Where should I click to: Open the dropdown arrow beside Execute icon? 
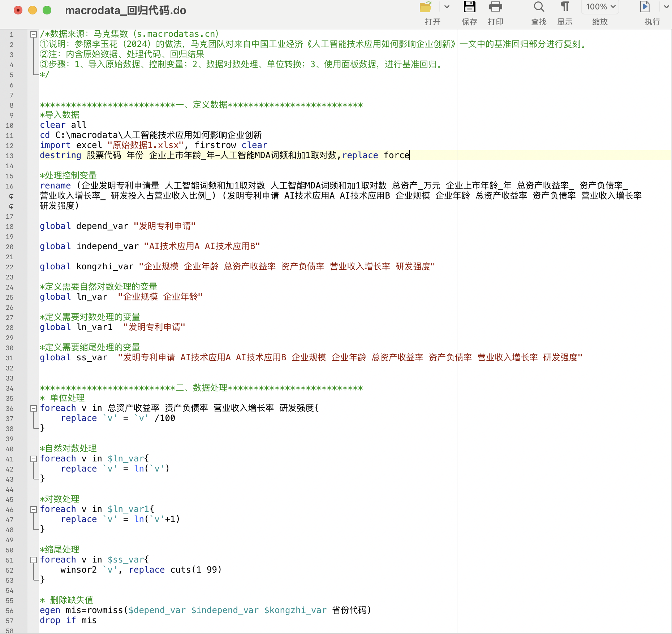point(666,7)
